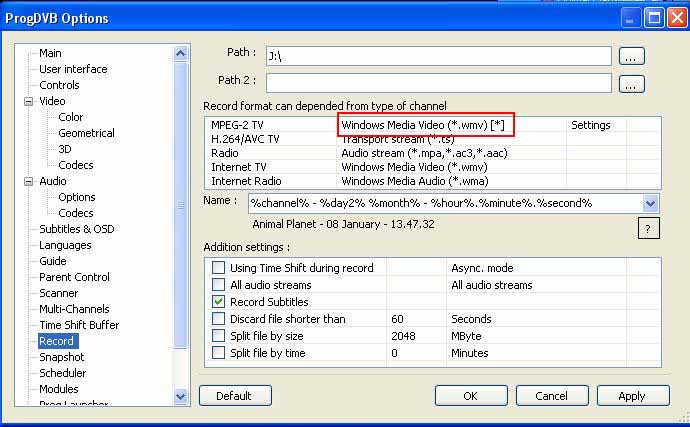Enable Split file by size

pyautogui.click(x=218, y=336)
